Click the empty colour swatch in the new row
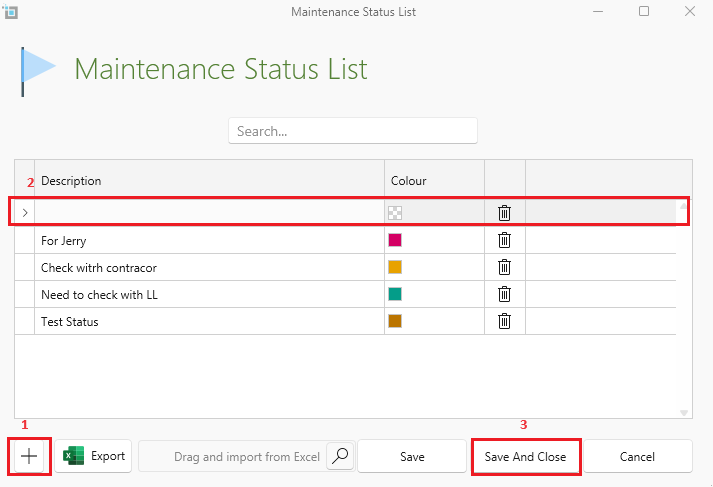Viewport: 713px width, 487px height. coord(395,212)
